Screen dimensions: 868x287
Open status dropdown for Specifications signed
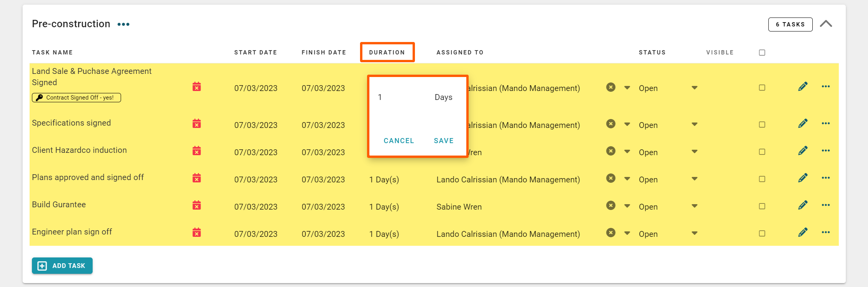(x=694, y=124)
